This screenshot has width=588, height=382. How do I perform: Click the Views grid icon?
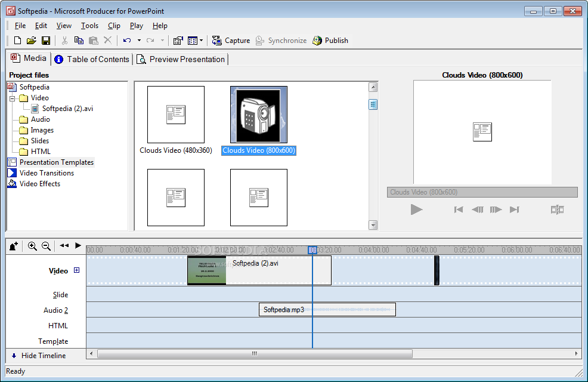point(193,41)
